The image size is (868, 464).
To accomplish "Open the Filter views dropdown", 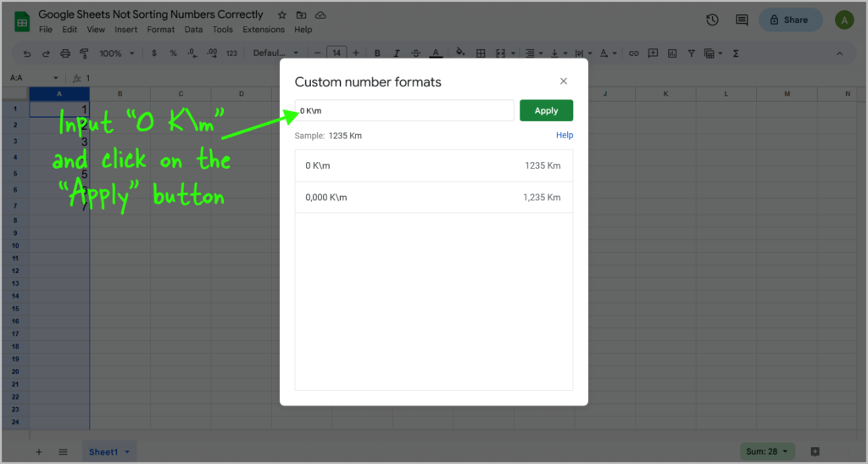I will click(x=713, y=53).
